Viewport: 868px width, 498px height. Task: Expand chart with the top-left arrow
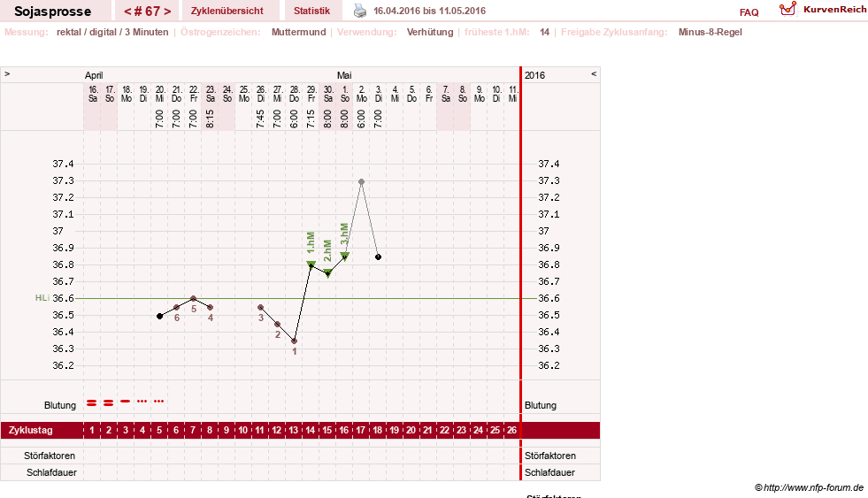pos(7,73)
